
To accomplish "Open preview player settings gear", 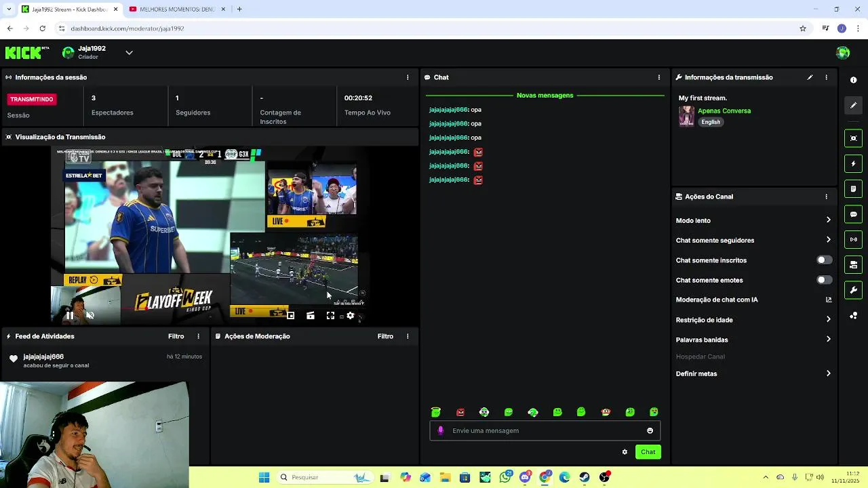I will coord(351,315).
